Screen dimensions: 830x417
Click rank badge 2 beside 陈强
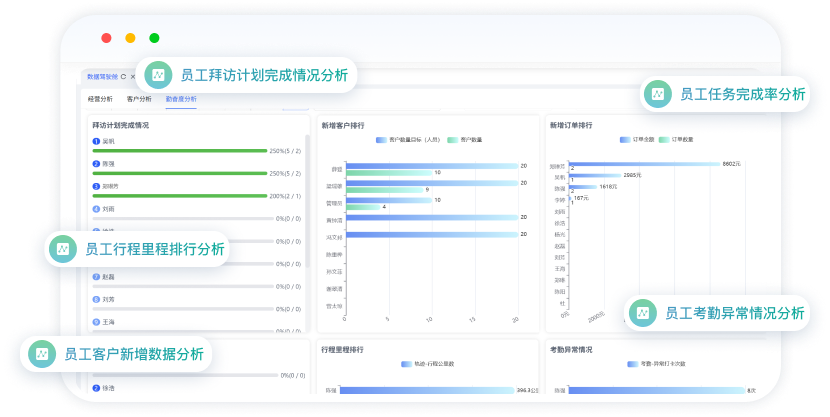pyautogui.click(x=95, y=163)
